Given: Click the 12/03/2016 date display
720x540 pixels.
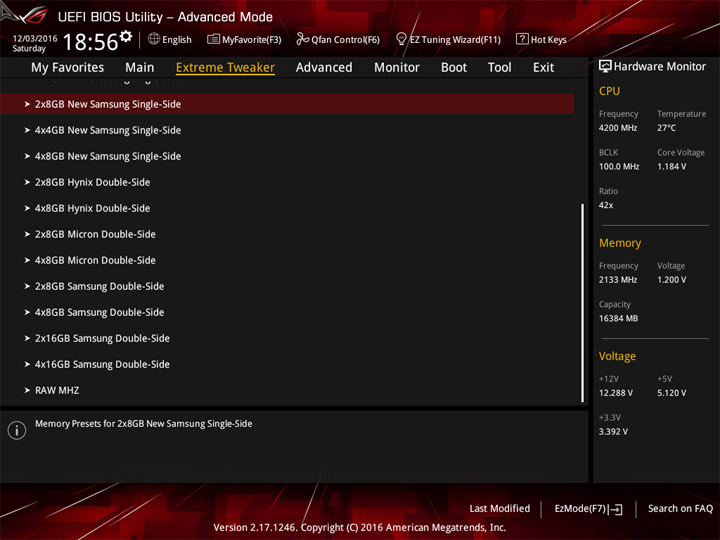Looking at the screenshot, I should pos(35,39).
